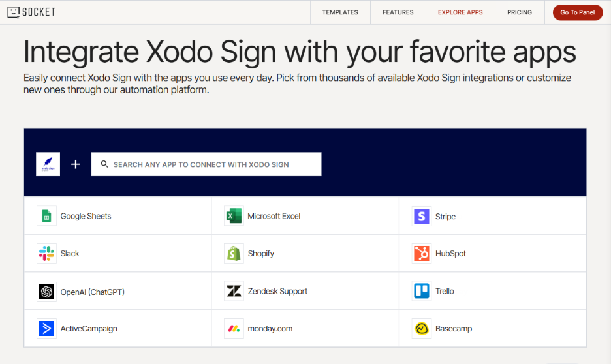The width and height of the screenshot is (611, 364).
Task: Click the Slack icon
Action: [x=46, y=254]
